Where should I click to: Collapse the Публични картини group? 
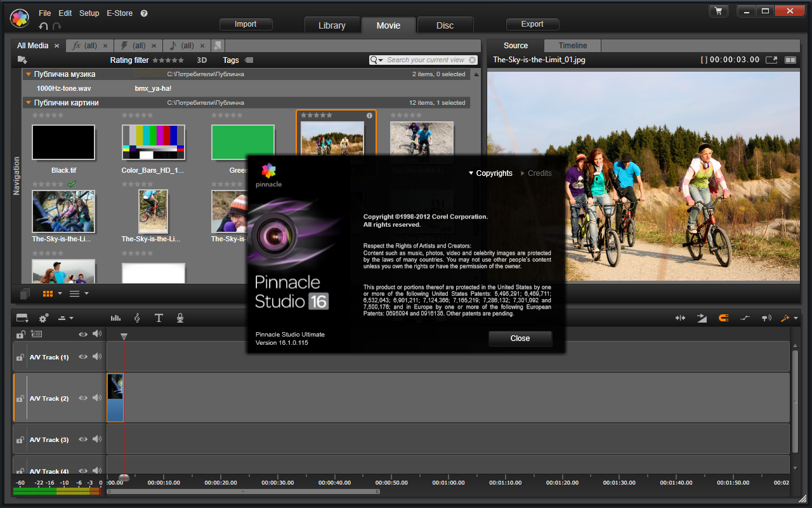[28, 103]
